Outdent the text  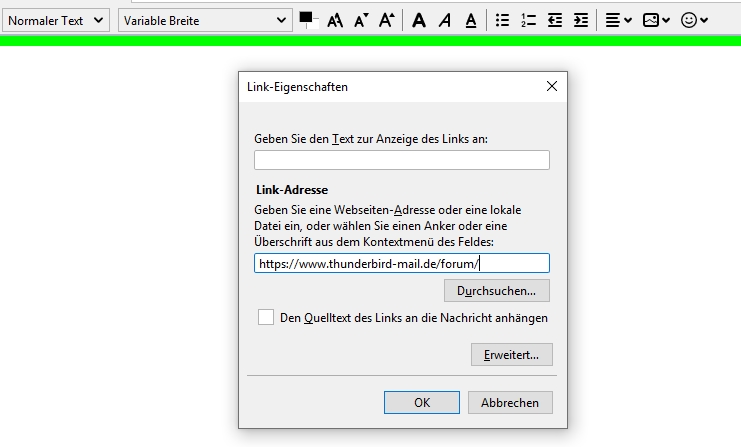point(555,20)
